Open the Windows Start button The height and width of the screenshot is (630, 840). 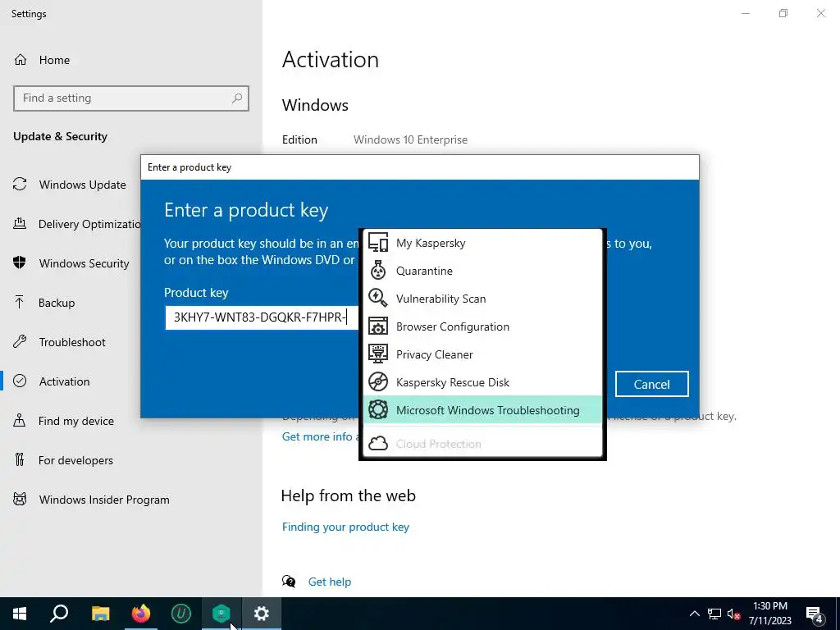[x=20, y=614]
